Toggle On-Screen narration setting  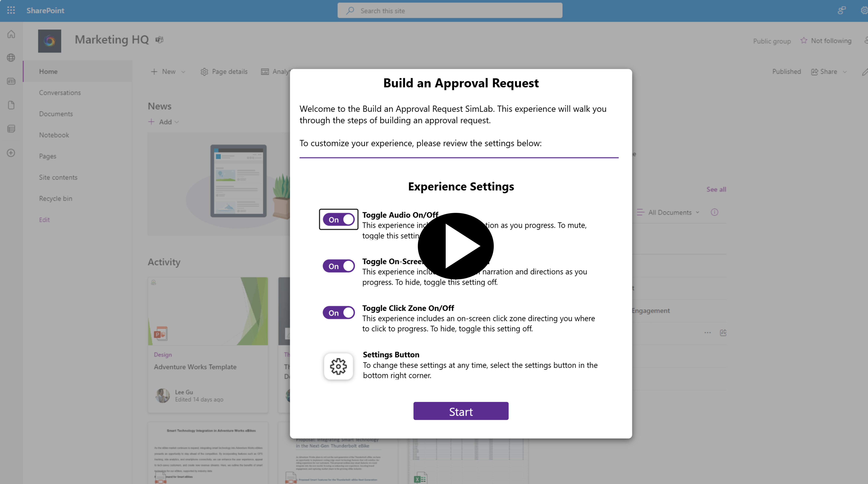(x=338, y=266)
